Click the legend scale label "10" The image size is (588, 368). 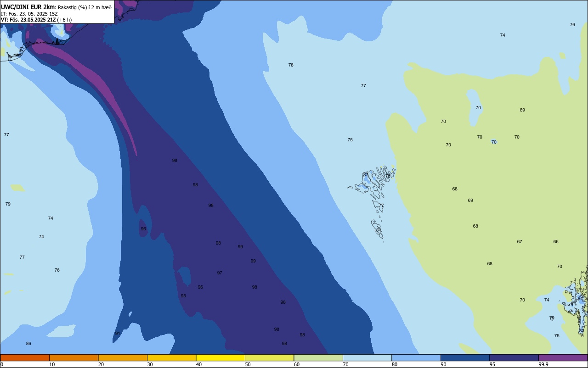52,364
